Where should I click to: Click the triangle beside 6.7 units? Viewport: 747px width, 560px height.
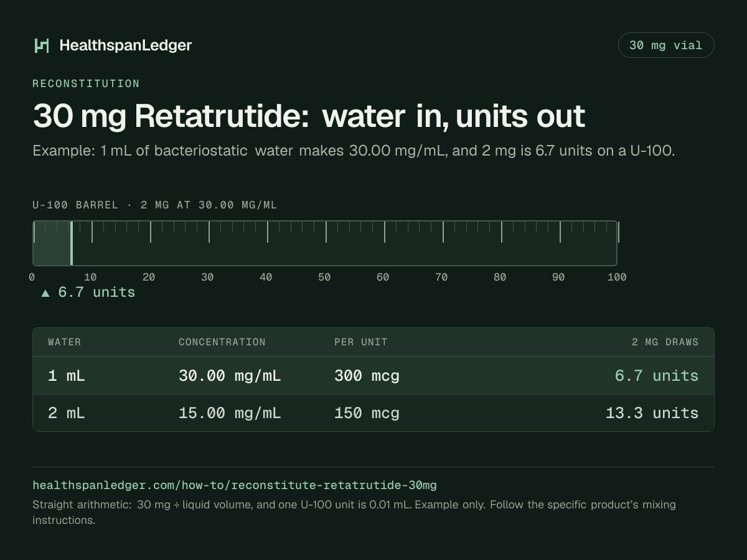click(x=45, y=293)
